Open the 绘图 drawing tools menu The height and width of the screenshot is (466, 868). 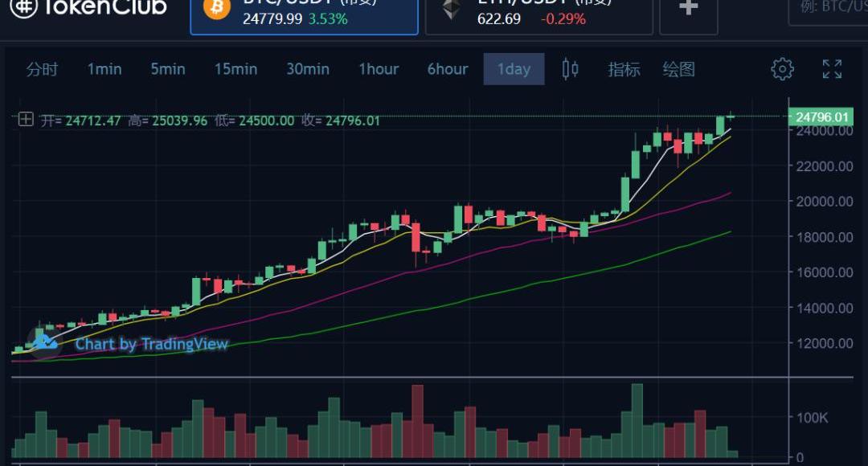pos(678,69)
